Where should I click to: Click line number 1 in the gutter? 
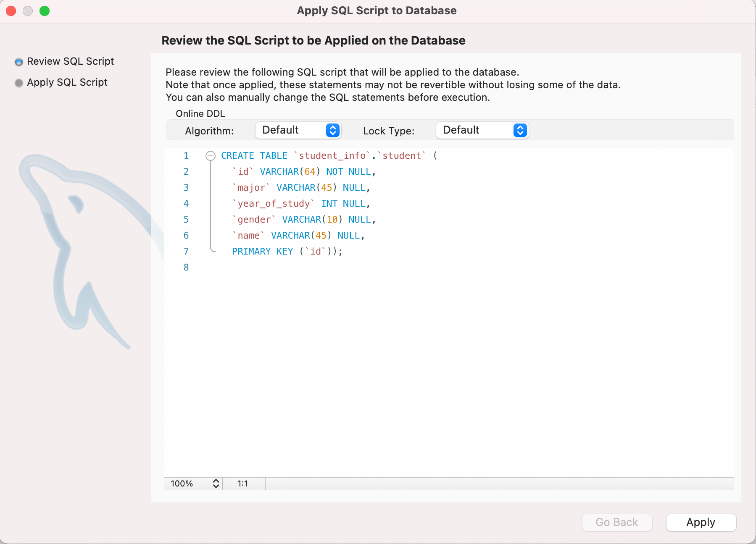pyautogui.click(x=186, y=156)
